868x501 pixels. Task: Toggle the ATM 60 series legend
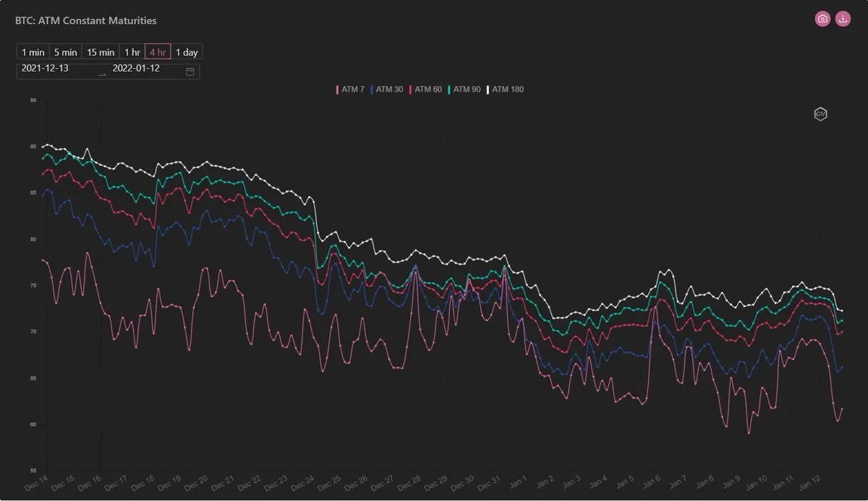tap(426, 90)
